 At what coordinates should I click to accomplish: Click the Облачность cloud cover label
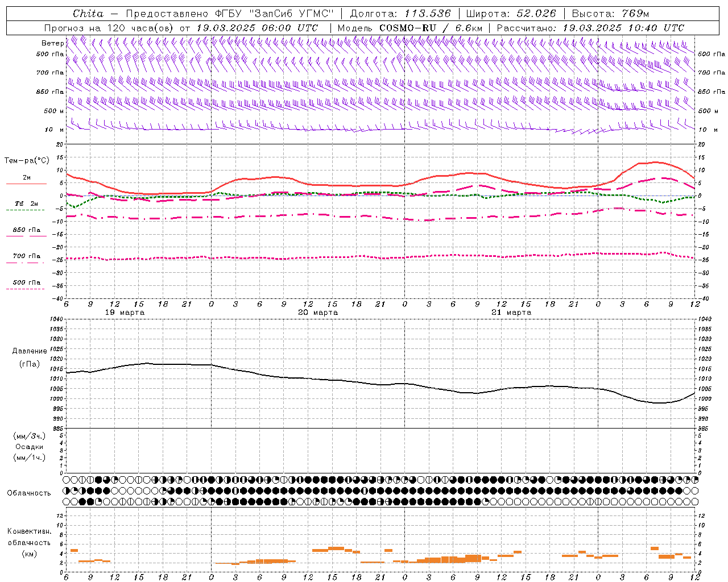point(29,493)
